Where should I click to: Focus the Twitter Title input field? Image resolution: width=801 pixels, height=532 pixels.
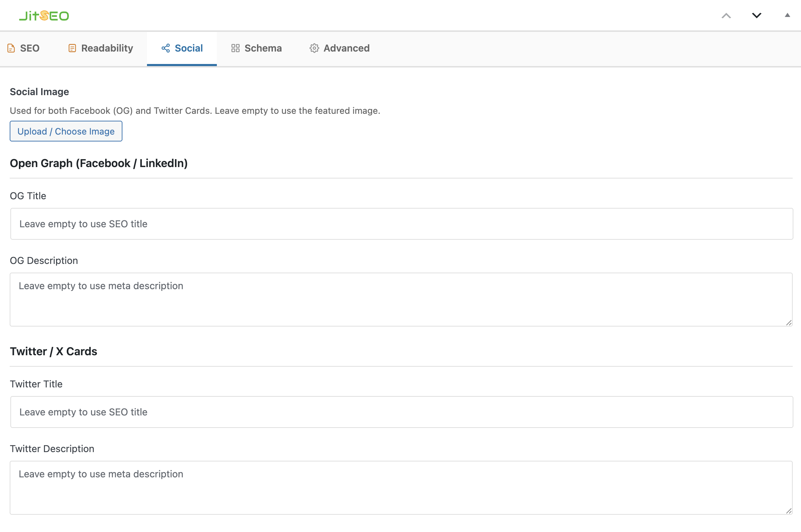tap(401, 412)
